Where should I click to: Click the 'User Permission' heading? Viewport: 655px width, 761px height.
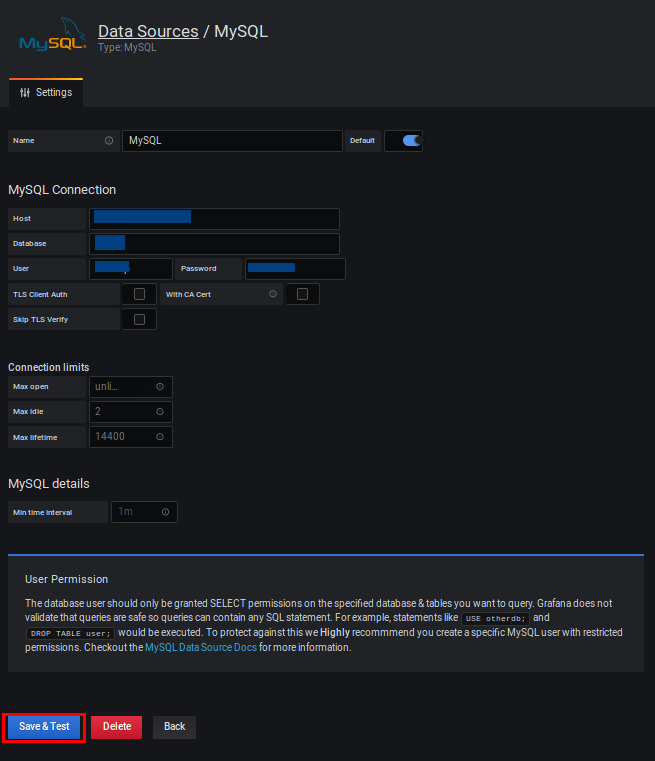click(x=66, y=579)
